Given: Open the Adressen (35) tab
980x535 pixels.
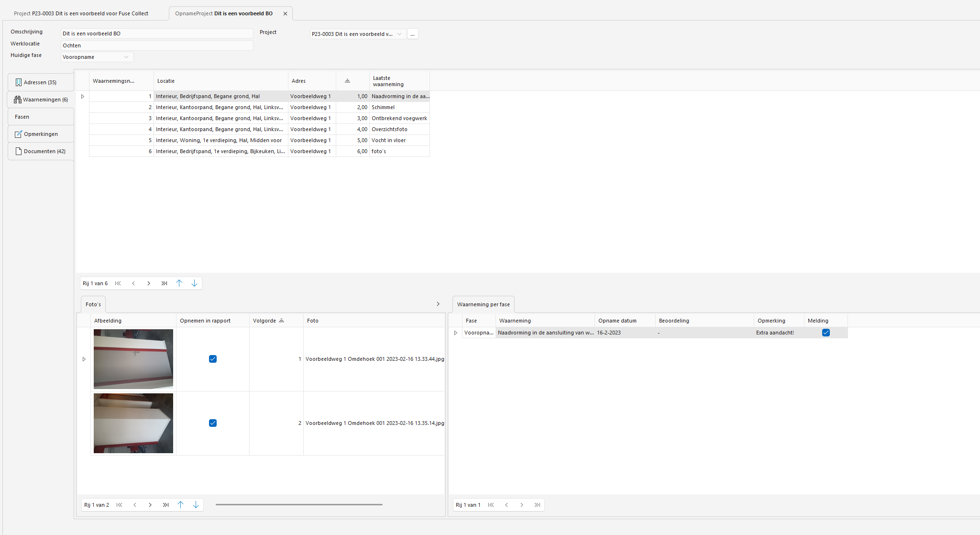Looking at the screenshot, I should 41,82.
